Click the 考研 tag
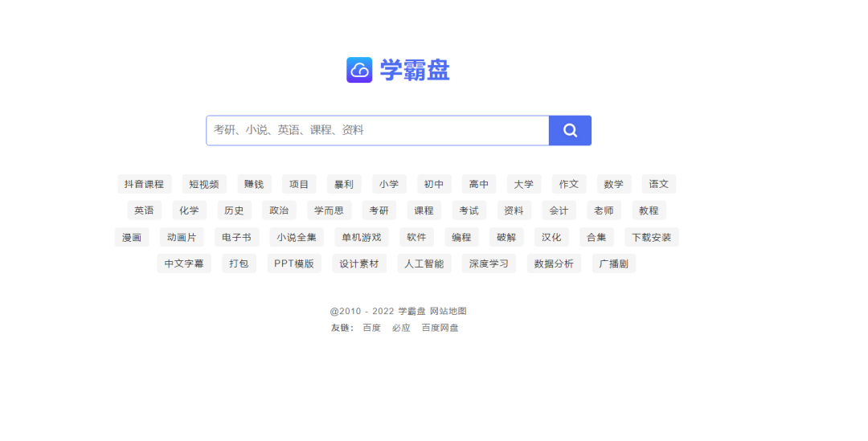Image resolution: width=868 pixels, height=441 pixels. point(379,210)
